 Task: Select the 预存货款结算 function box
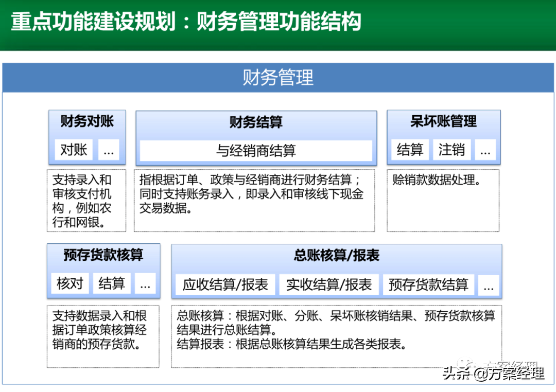click(x=428, y=284)
